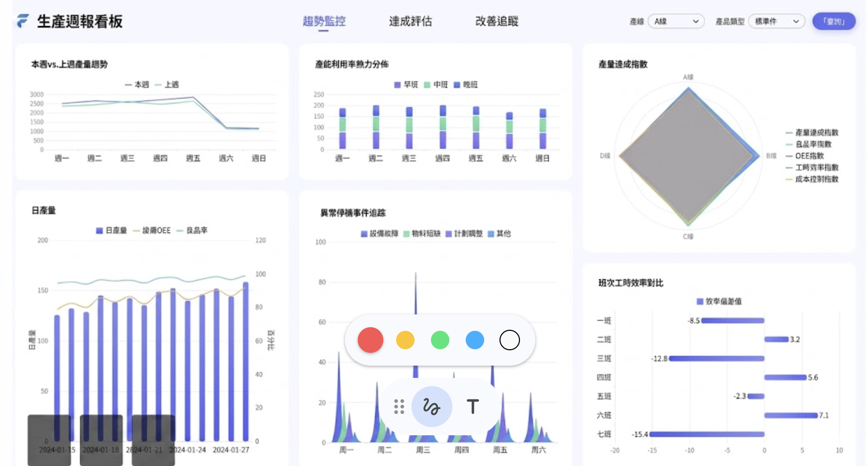868x466 pixels.
Task: Open the 產品類型 dropdown showing 標準件
Action: tap(776, 22)
